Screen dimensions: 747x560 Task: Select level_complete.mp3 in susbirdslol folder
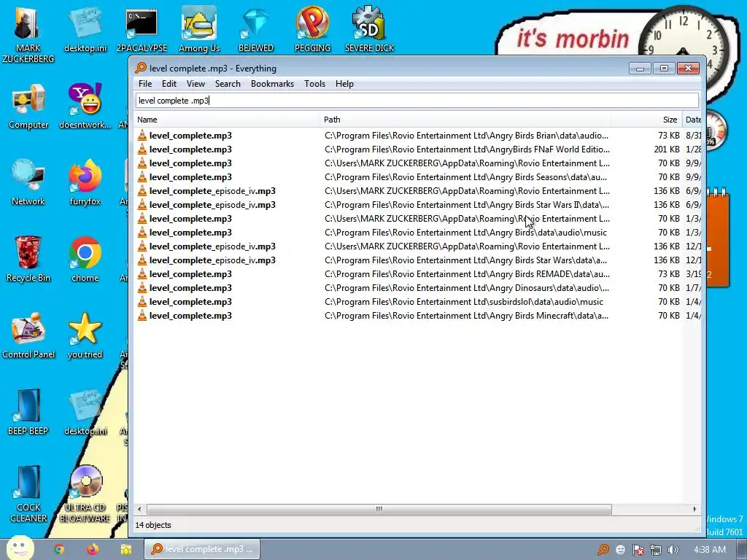[x=417, y=301]
